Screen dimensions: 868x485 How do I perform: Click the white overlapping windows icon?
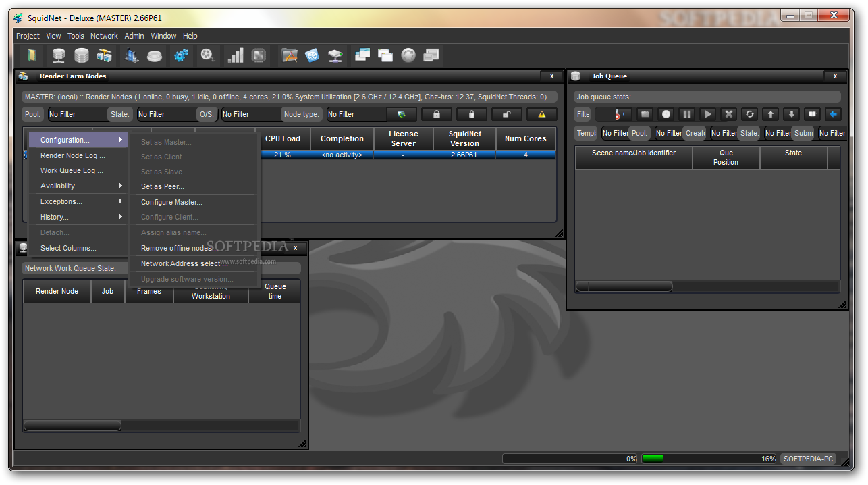pyautogui.click(x=385, y=55)
